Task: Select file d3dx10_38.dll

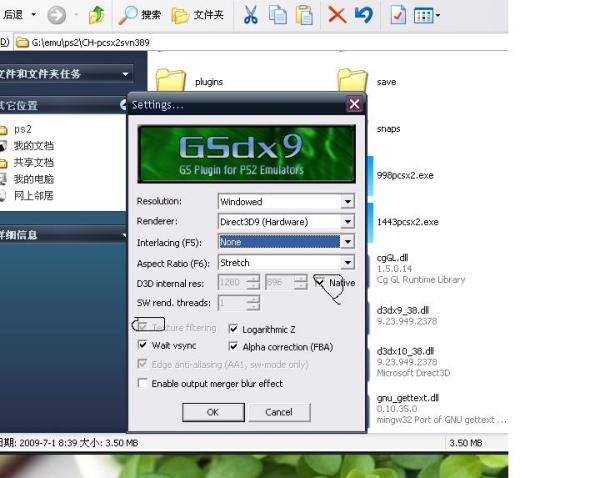Action: [405, 351]
